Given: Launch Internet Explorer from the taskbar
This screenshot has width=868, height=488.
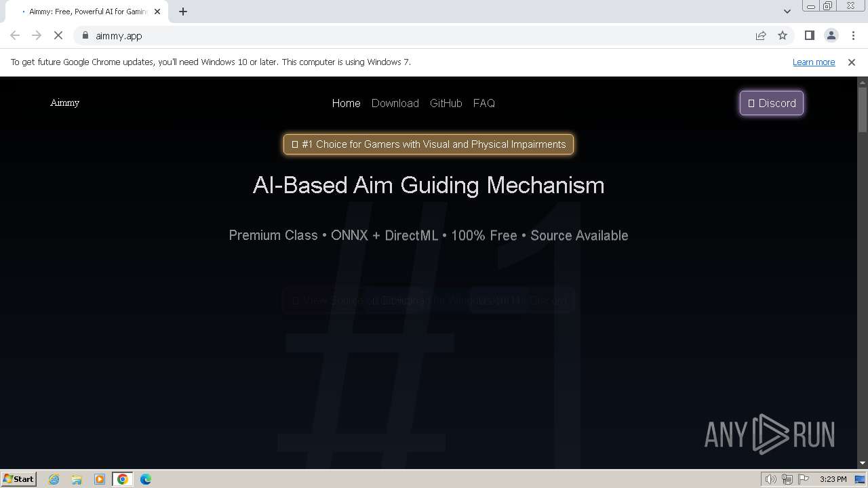Looking at the screenshot, I should [x=54, y=479].
